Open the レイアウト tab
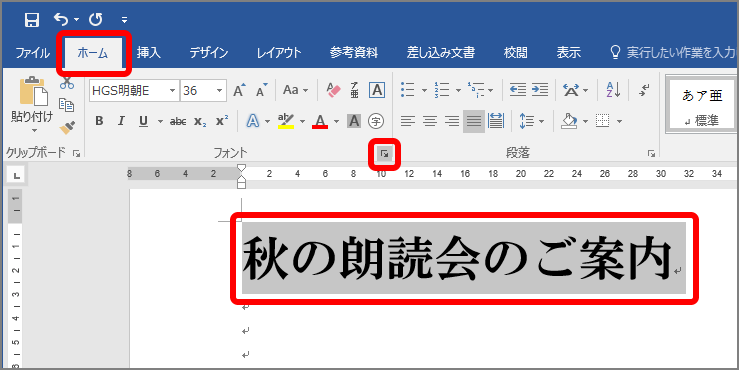 click(x=279, y=52)
